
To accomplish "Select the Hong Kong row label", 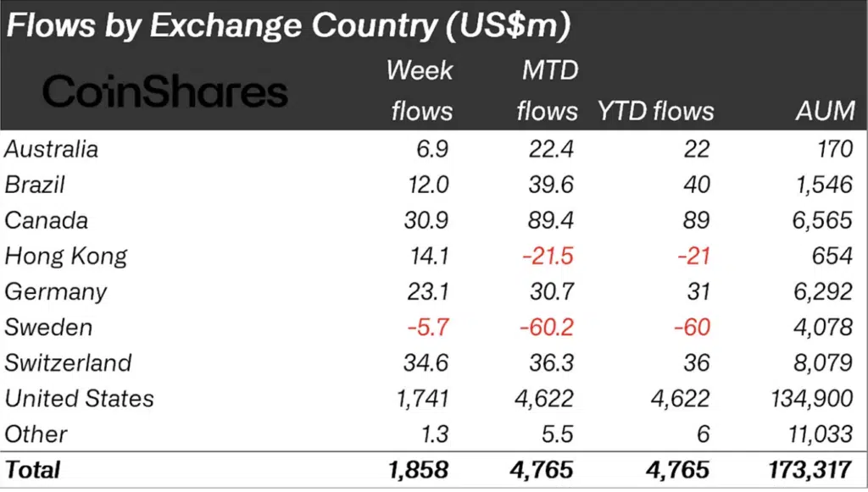I will point(65,256).
